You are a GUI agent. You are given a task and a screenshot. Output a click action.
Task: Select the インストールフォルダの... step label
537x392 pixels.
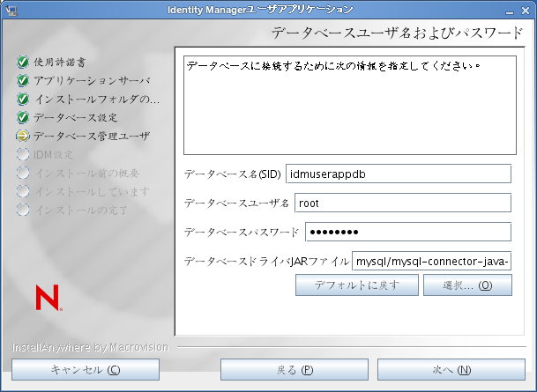(x=97, y=99)
